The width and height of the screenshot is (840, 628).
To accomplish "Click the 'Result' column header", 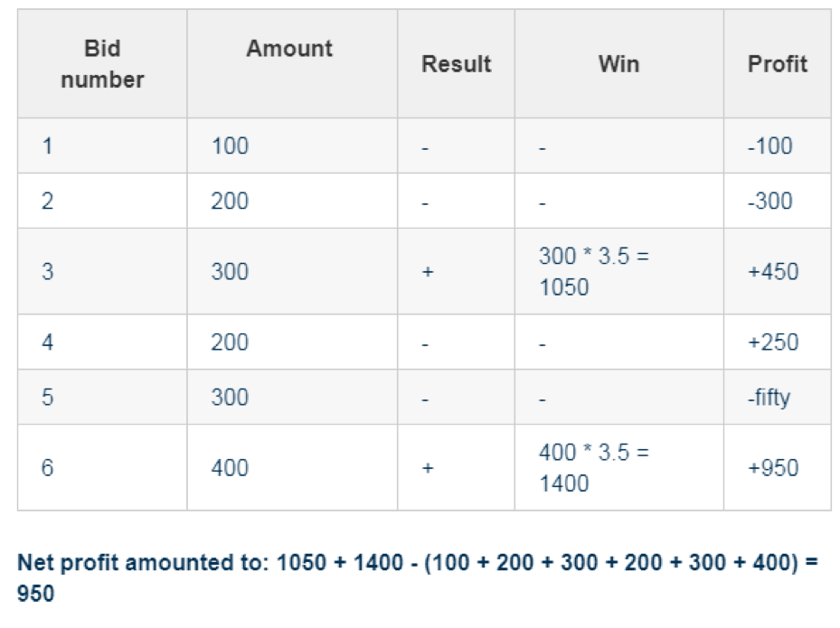I will (456, 64).
